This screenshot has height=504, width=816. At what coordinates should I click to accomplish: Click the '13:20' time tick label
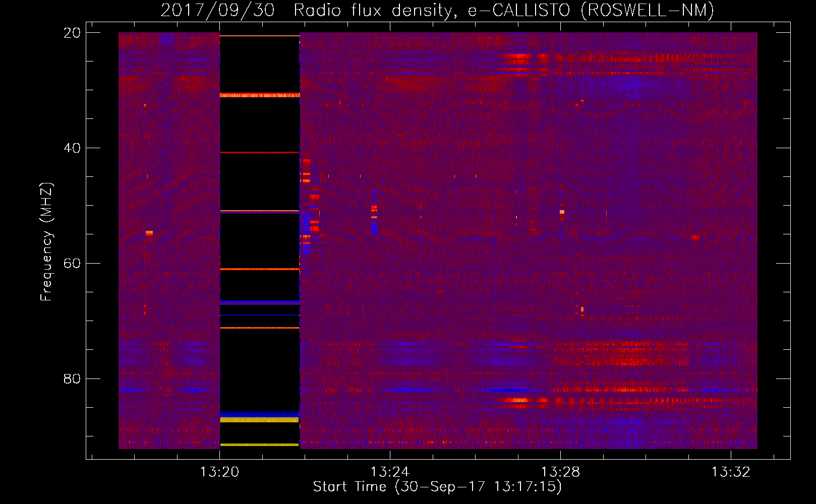[x=219, y=472]
